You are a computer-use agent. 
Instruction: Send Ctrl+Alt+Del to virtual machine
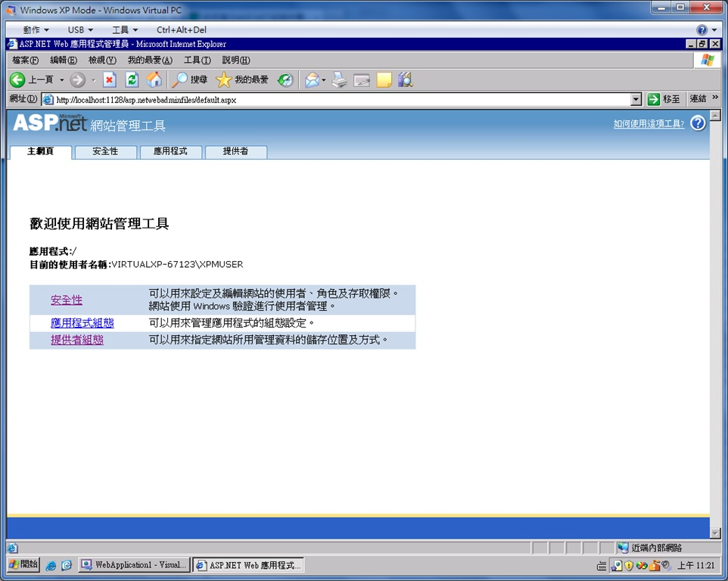[182, 30]
